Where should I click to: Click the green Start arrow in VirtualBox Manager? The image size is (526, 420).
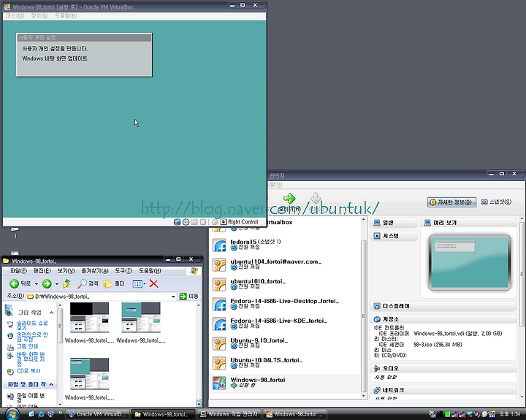coord(289,198)
